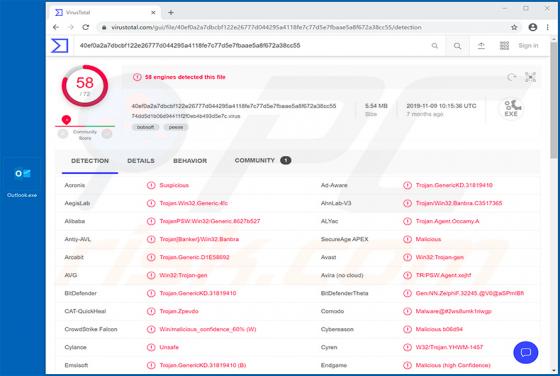
Task: Bookmark this page with star icon
Action: point(514,27)
